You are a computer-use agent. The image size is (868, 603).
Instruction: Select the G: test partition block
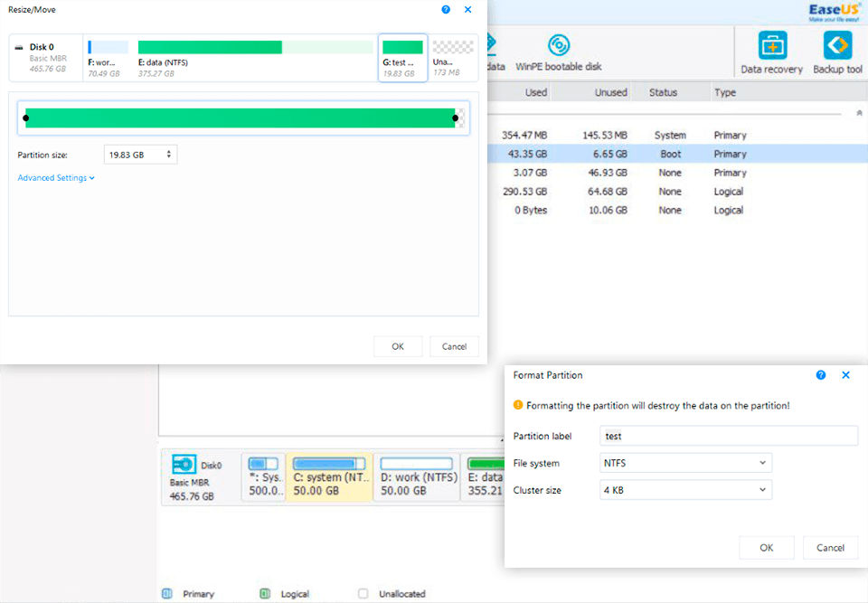click(402, 58)
